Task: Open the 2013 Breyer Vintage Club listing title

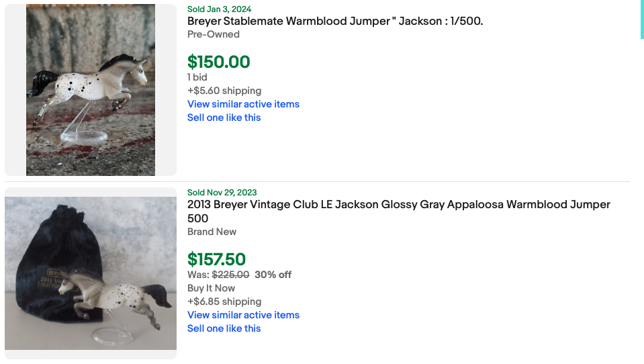Action: (x=398, y=205)
